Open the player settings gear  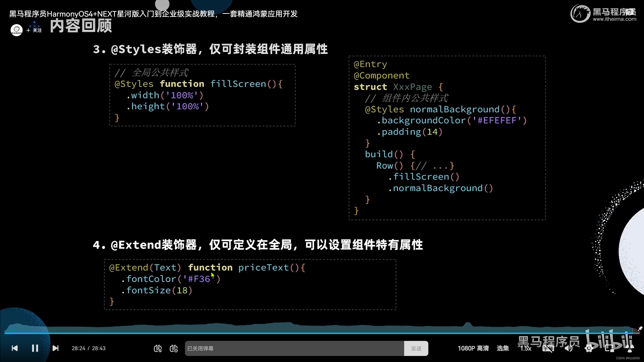pos(589,348)
